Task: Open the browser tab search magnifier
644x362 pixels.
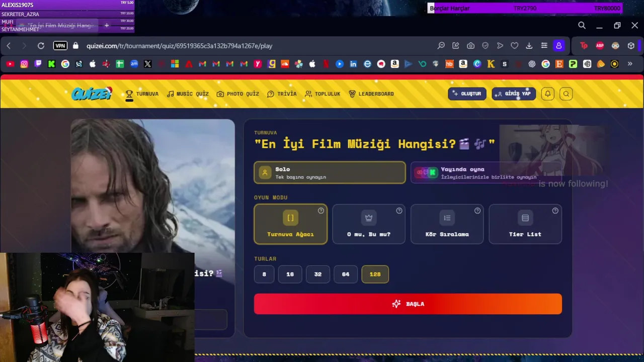Action: click(x=582, y=26)
